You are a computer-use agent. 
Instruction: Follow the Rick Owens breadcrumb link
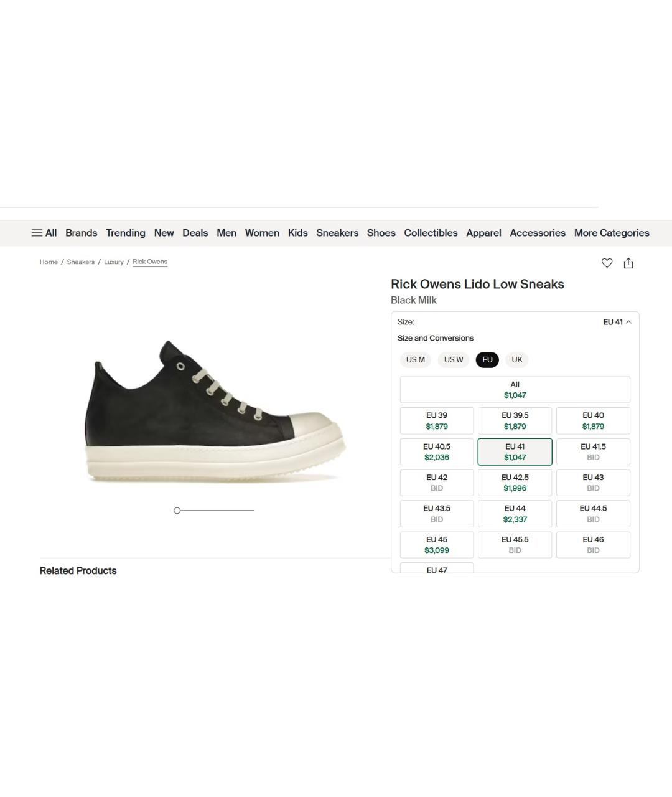click(150, 262)
